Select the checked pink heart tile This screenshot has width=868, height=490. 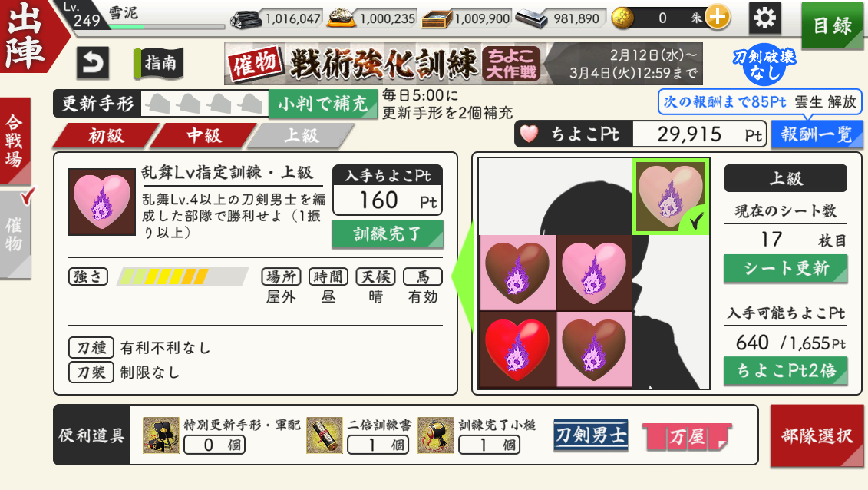point(671,197)
